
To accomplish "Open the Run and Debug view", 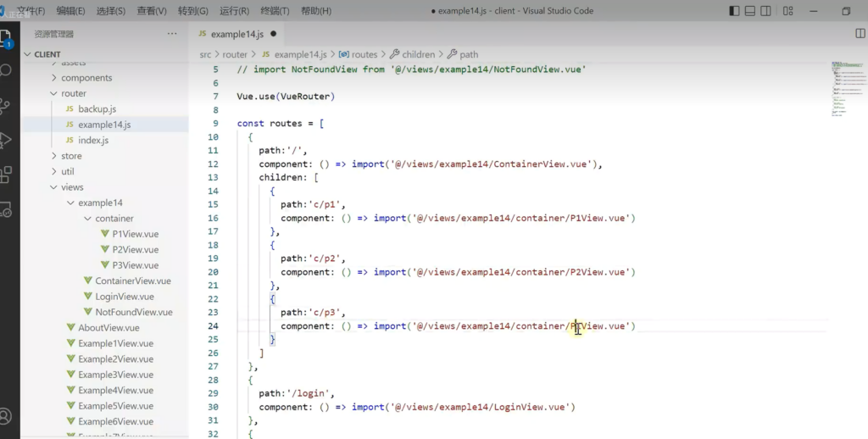I will click(x=8, y=140).
